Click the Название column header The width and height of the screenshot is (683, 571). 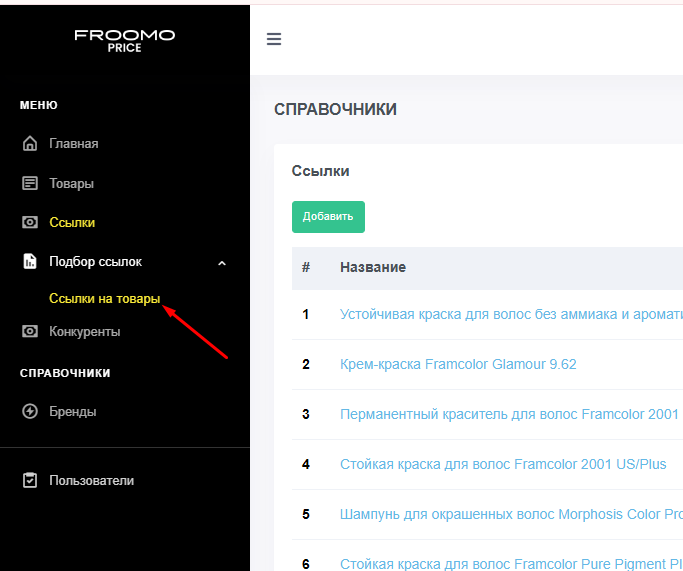point(372,267)
